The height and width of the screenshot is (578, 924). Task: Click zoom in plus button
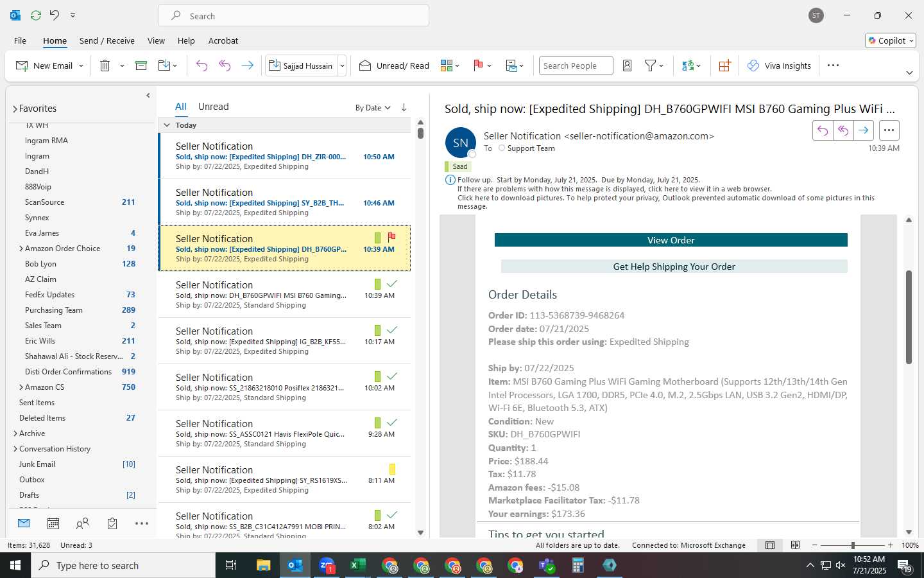[890, 545]
